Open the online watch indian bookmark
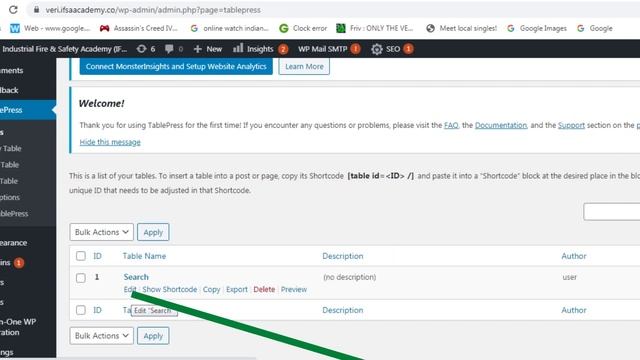This screenshot has width=640, height=360. tap(229, 28)
